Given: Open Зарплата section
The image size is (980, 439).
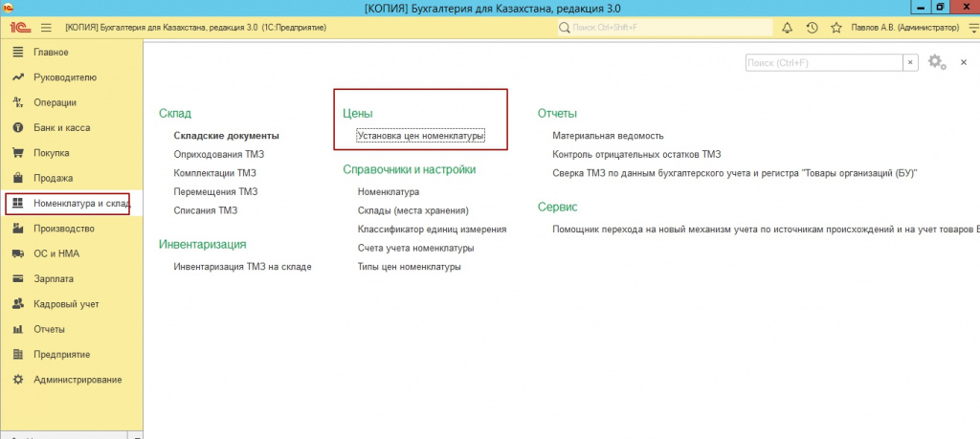Looking at the screenshot, I should pyautogui.click(x=54, y=279).
